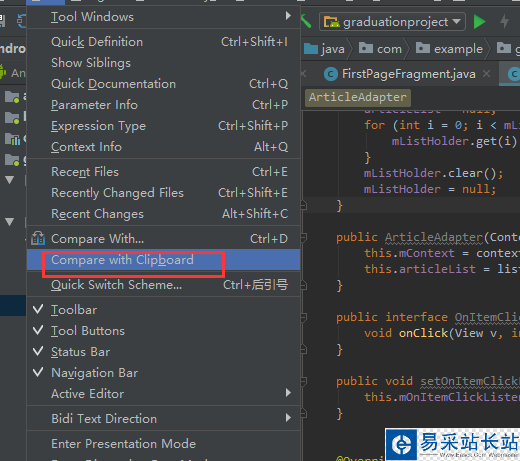Click the chart-marked module folder icon
The height and width of the screenshot is (461, 520).
12,139
